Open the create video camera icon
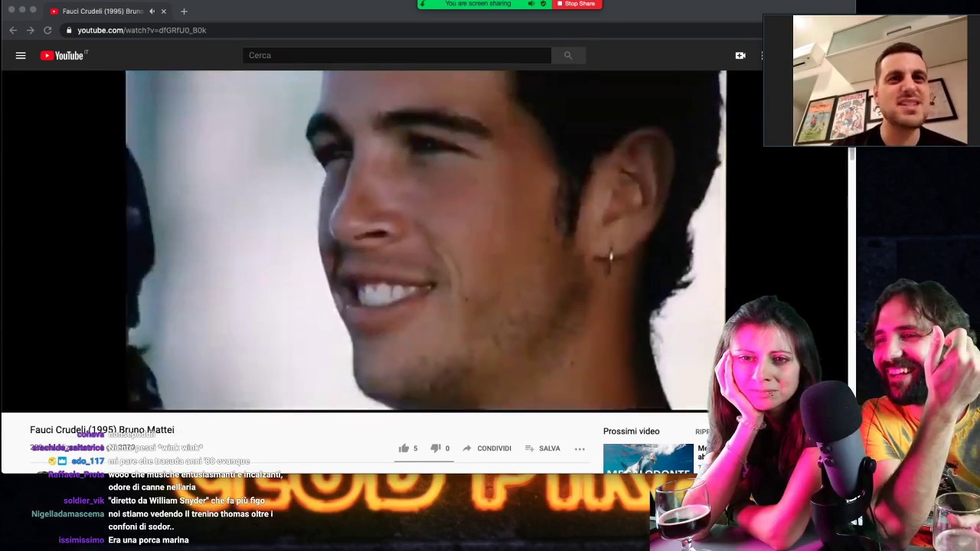The height and width of the screenshot is (551, 980). [740, 55]
